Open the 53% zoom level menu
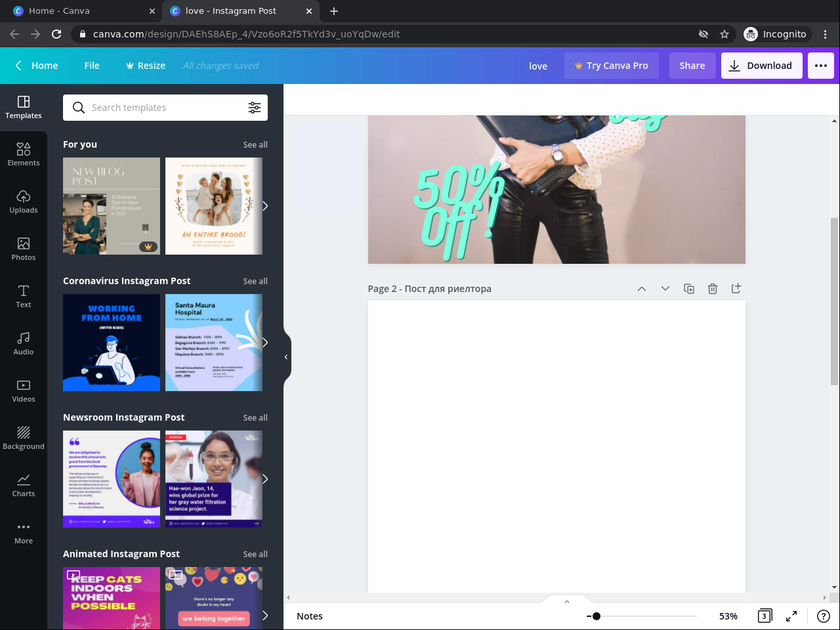The height and width of the screenshot is (630, 840). [x=728, y=616]
